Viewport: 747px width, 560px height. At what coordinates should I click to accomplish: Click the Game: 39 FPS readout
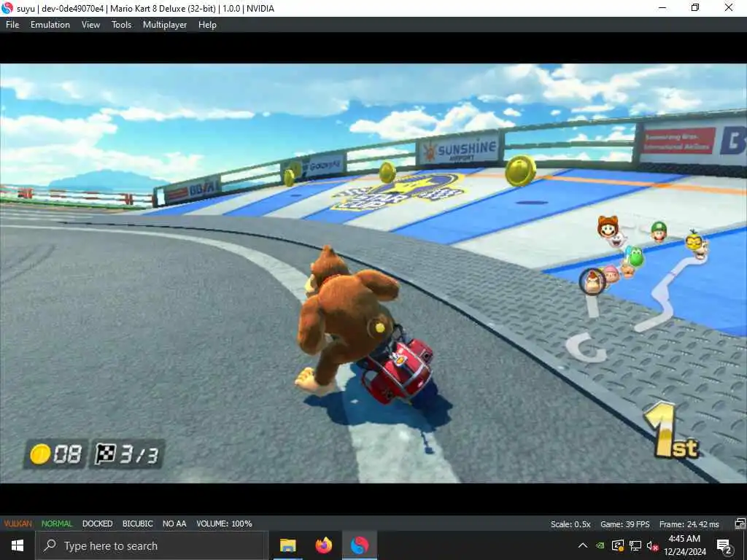coord(625,524)
